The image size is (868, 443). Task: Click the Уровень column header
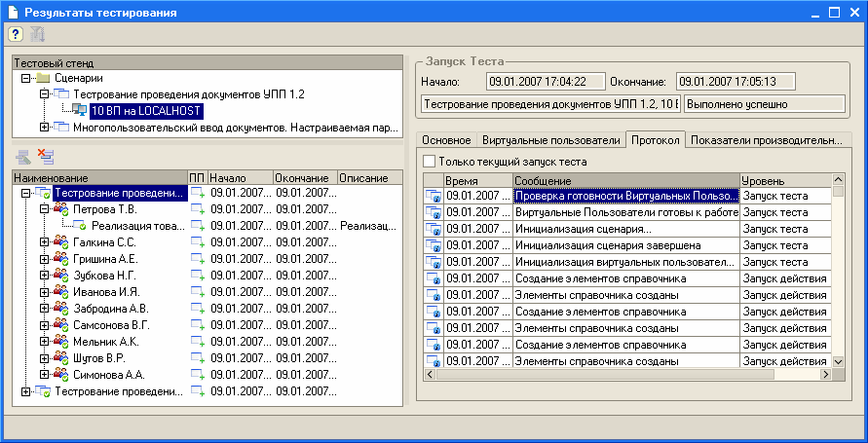785,181
